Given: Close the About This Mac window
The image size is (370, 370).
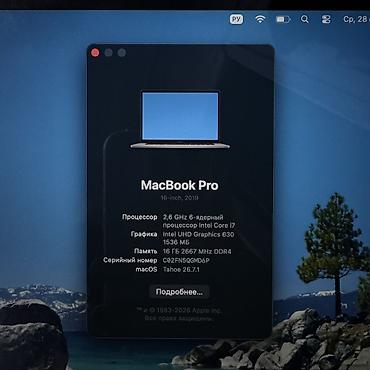Looking at the screenshot, I should point(95,53).
